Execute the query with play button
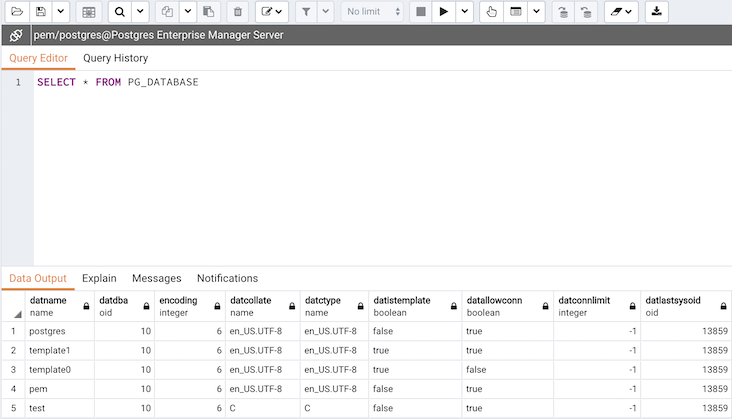 click(443, 12)
